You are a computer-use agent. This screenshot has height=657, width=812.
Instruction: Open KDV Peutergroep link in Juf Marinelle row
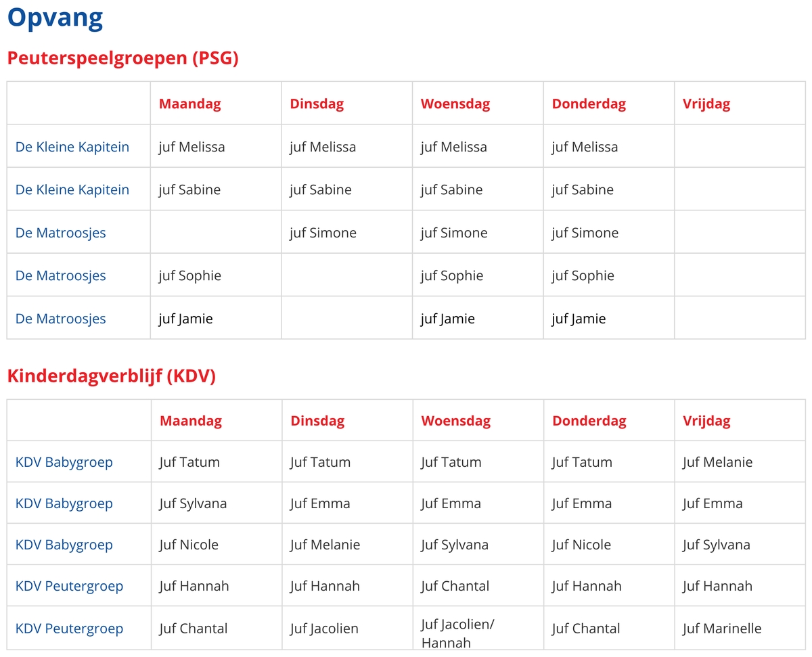[70, 628]
